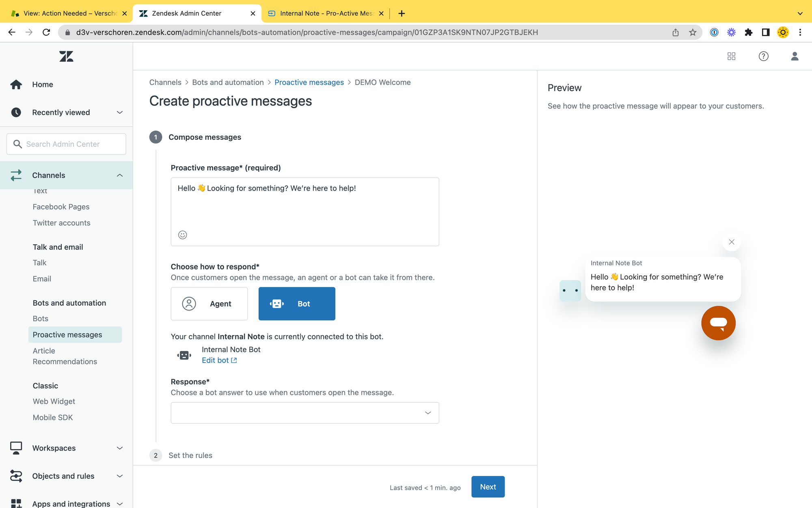Image resolution: width=812 pixels, height=508 pixels.
Task: Open the Response bot answer dropdown
Action: tap(305, 413)
